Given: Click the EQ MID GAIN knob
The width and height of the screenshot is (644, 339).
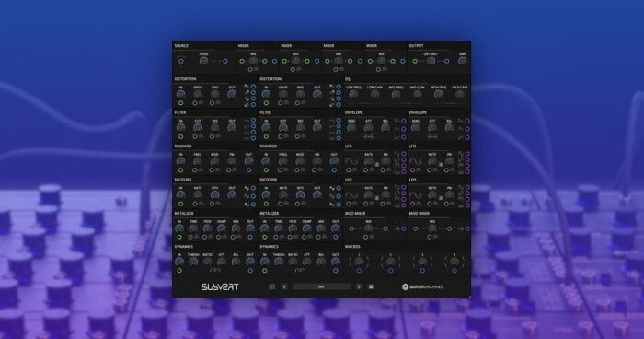Looking at the screenshot, I should click(x=418, y=95).
